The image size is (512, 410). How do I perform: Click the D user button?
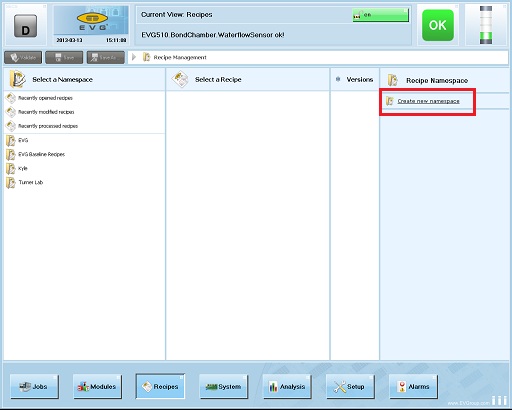click(x=25, y=26)
